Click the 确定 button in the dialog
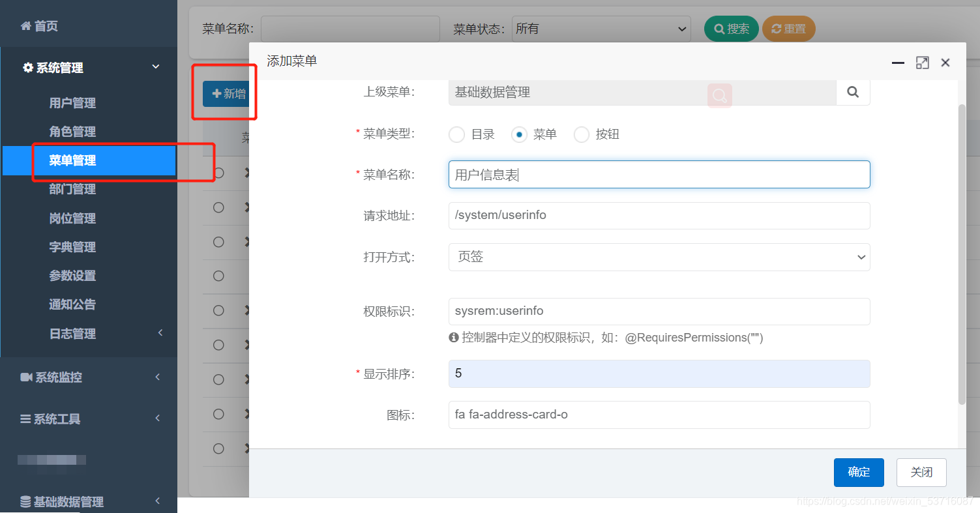Viewport: 980px width, 513px height. [859, 473]
